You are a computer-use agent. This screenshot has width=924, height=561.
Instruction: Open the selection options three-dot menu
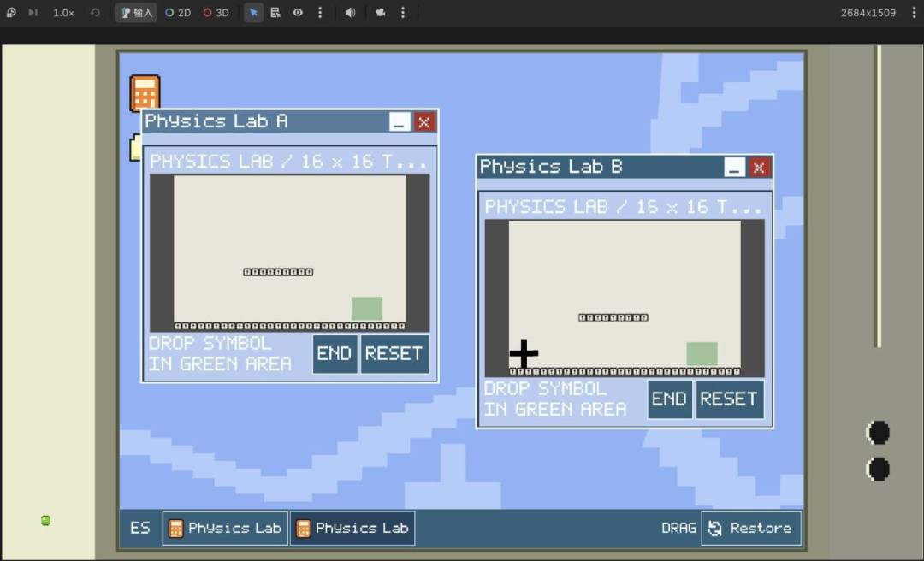coord(320,12)
